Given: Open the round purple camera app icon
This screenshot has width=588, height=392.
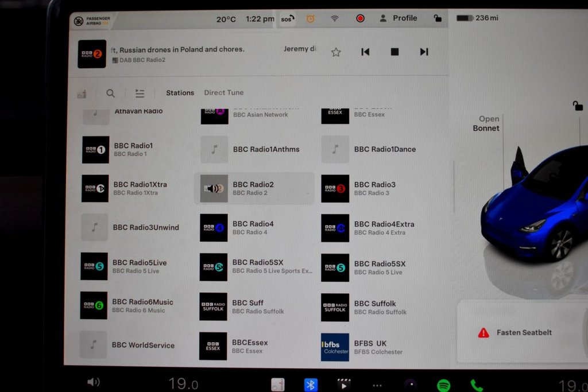Looking at the screenshot, I should (x=411, y=385).
